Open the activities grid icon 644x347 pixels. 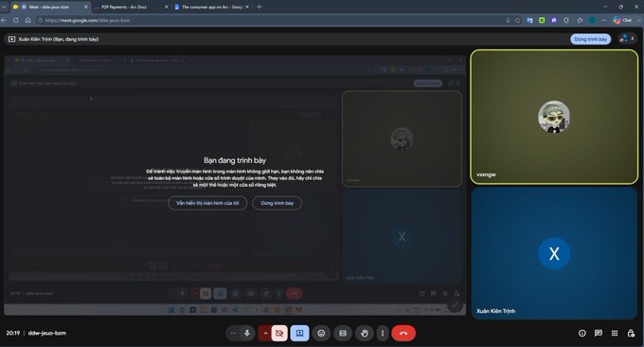tap(615, 333)
